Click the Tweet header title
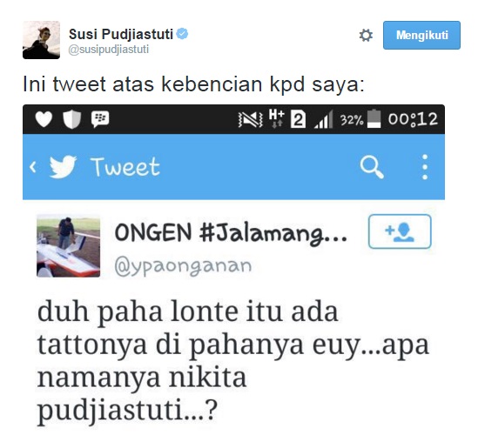Image resolution: width=485 pixels, height=448 pixels. 125,166
